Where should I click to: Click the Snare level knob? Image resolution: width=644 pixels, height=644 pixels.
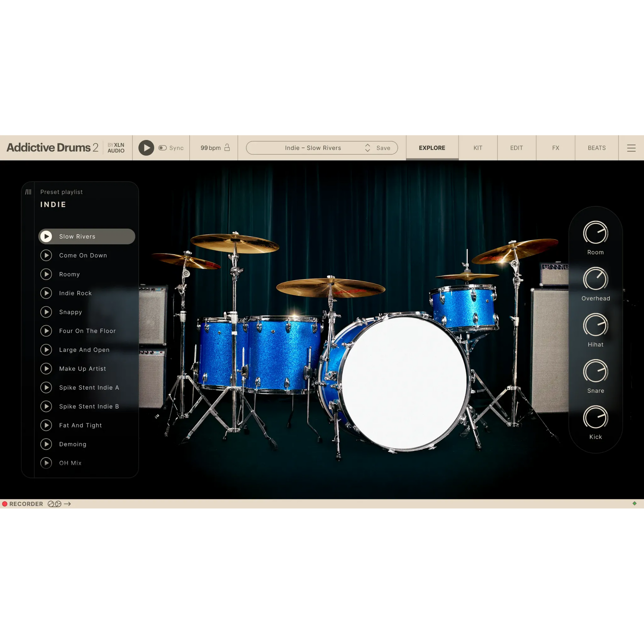point(595,371)
